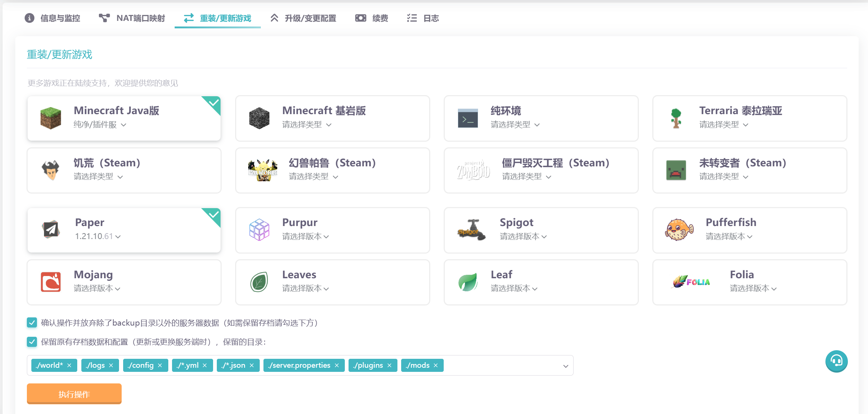Screen dimensions: 868x414
Task: Toggle the keep original save data checkbox
Action: tap(32, 342)
